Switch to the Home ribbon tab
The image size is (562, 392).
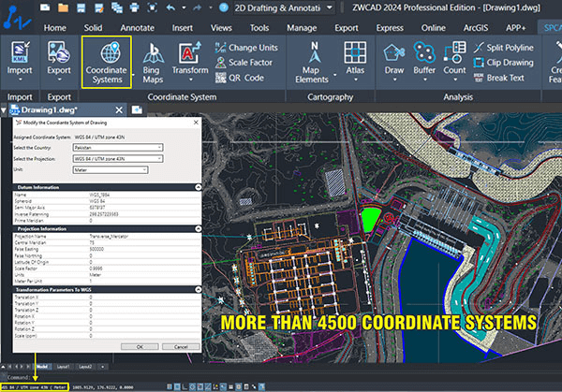tap(55, 28)
